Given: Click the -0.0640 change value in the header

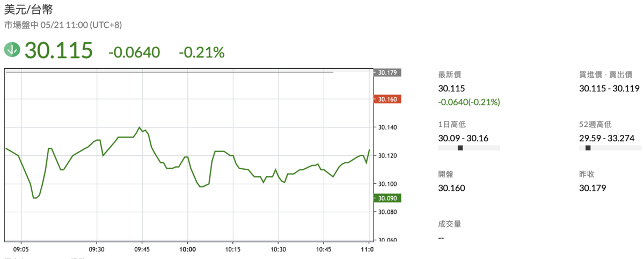Looking at the screenshot, I should pyautogui.click(x=134, y=52).
